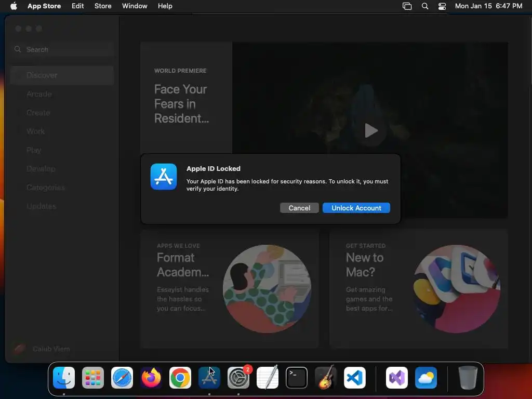The width and height of the screenshot is (532, 399).
Task: Select Work in the sidebar
Action: coord(62,131)
